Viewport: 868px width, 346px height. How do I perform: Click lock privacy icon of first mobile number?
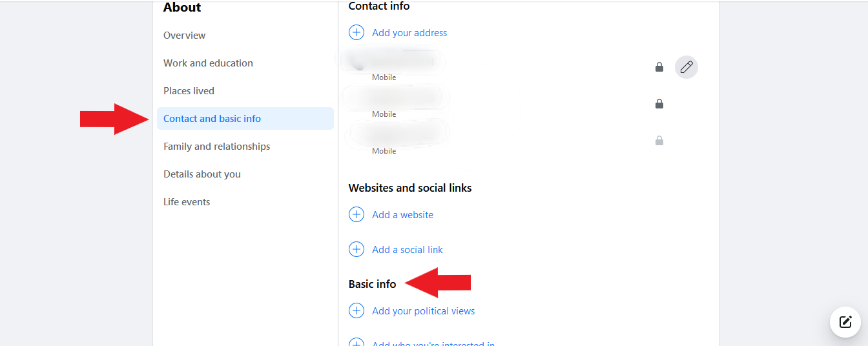[x=659, y=67]
